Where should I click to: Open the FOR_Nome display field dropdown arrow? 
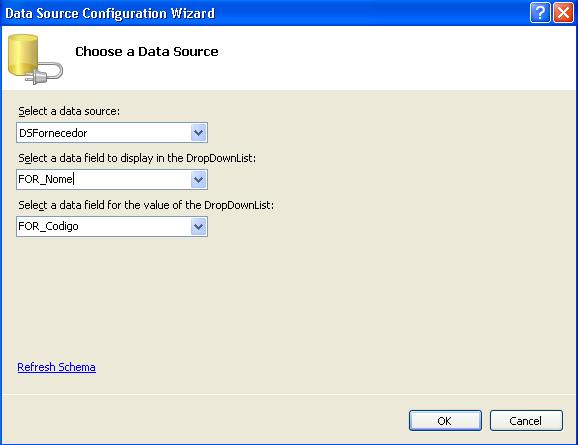coord(198,180)
